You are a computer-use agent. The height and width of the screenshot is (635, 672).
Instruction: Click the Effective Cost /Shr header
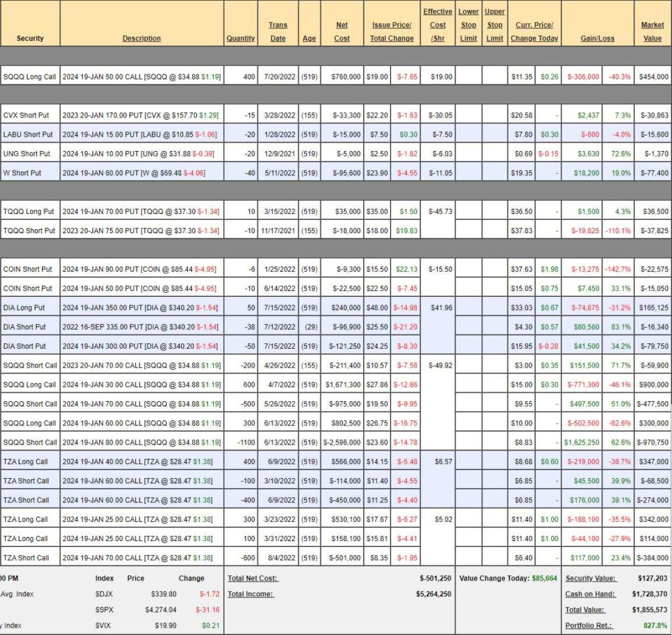[437, 25]
